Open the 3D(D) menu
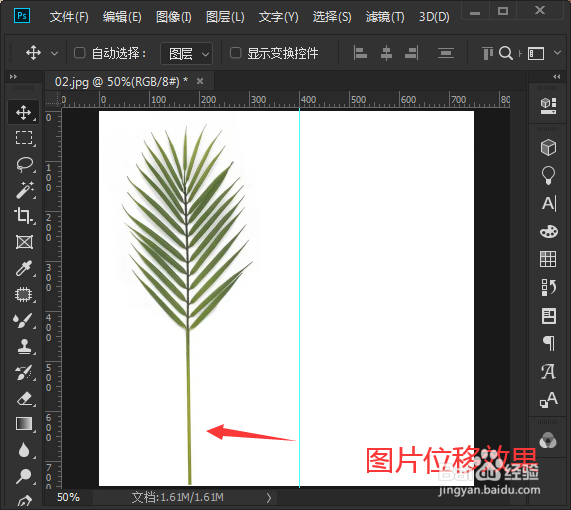The width and height of the screenshot is (571, 510). (x=434, y=17)
